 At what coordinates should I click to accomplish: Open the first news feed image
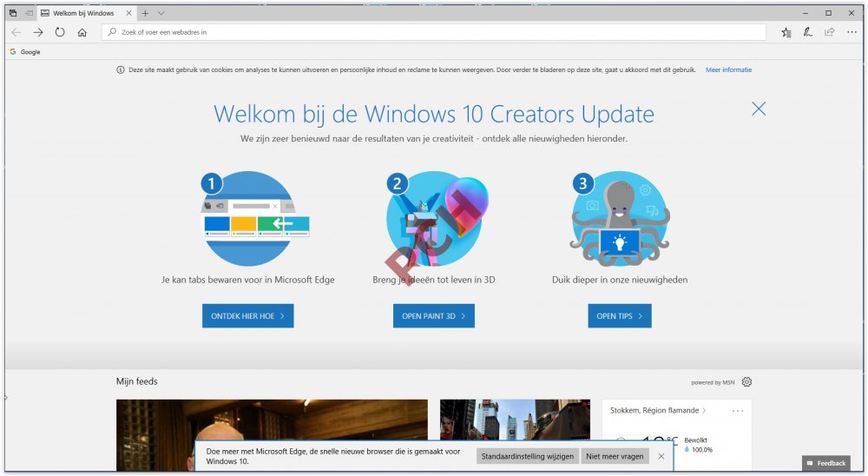click(272, 435)
